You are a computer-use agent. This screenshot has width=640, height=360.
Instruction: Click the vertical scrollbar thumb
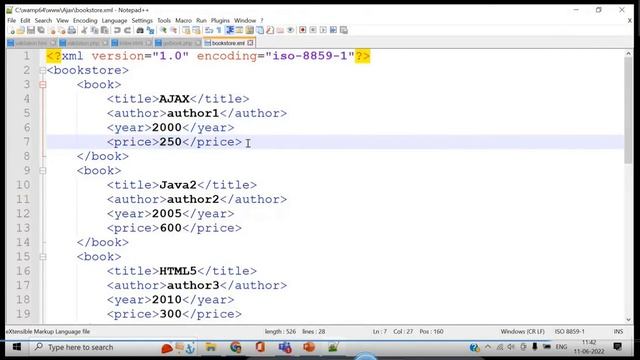(x=628, y=110)
